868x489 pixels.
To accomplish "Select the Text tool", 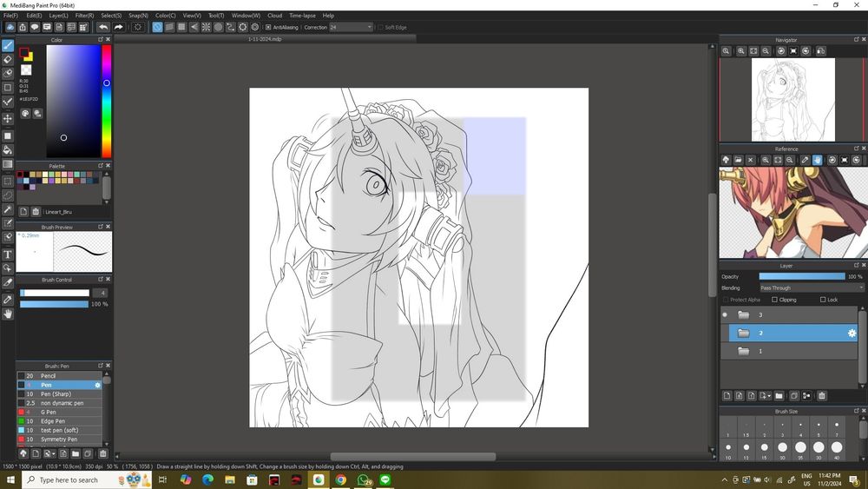I will 8,254.
